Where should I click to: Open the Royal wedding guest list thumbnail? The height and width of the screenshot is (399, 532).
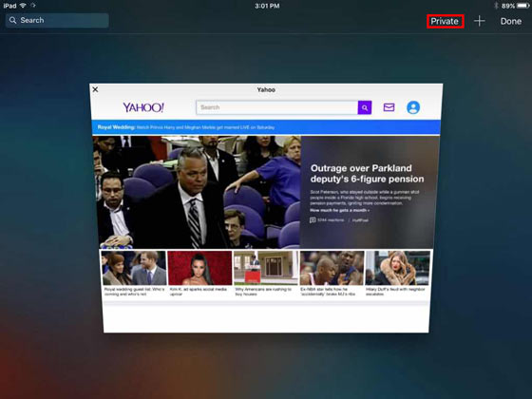(134, 274)
